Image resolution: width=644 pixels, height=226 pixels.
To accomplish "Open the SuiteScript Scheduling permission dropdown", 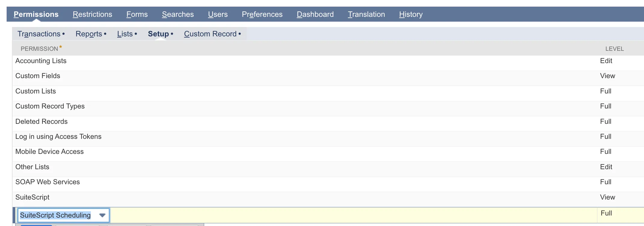I will [x=102, y=215].
